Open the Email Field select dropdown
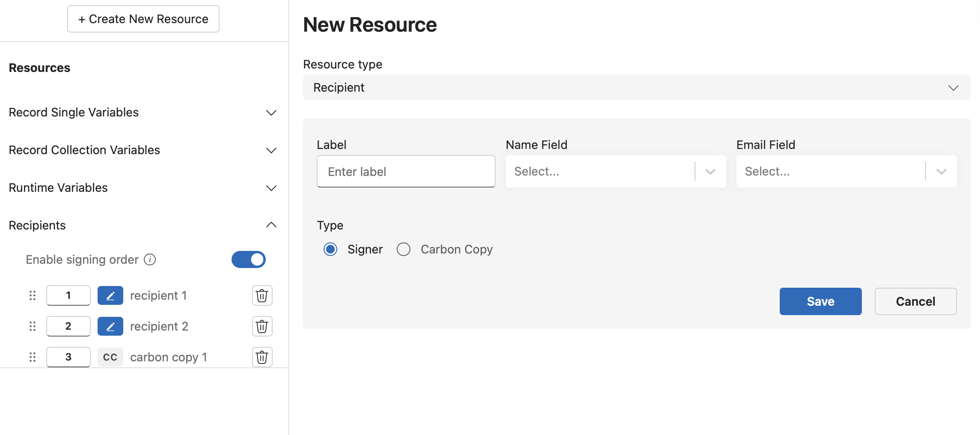This screenshot has height=435, width=980. tap(846, 171)
